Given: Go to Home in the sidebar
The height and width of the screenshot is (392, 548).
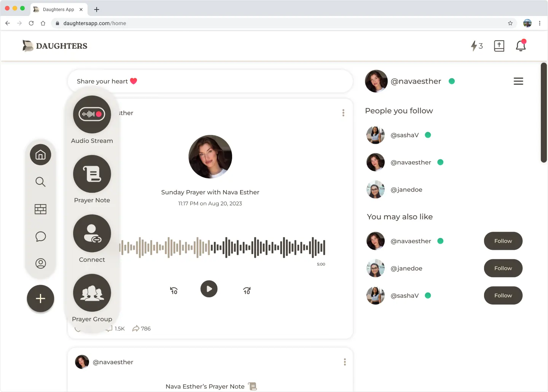Looking at the screenshot, I should [x=40, y=155].
